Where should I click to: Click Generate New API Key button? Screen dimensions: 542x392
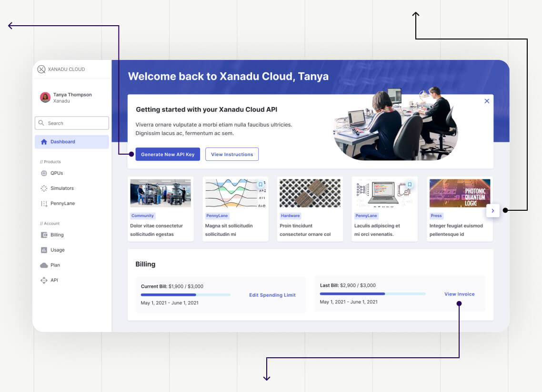tap(168, 155)
